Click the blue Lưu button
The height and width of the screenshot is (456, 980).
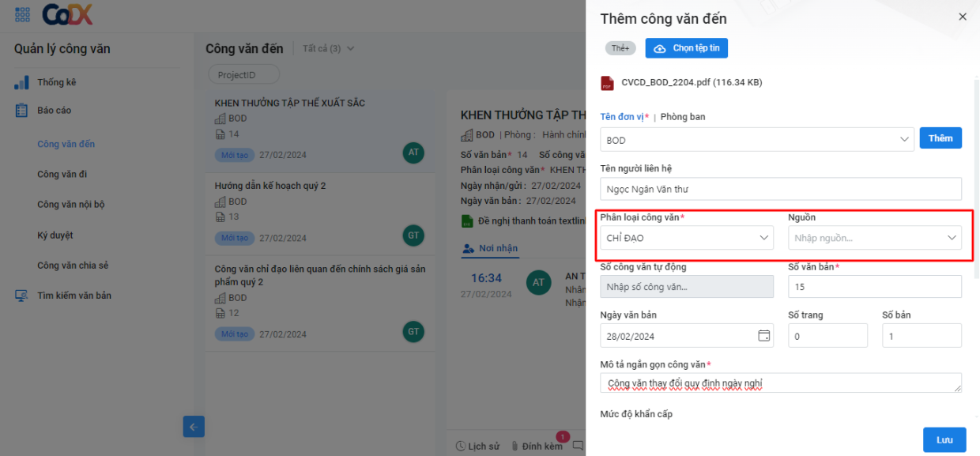944,439
